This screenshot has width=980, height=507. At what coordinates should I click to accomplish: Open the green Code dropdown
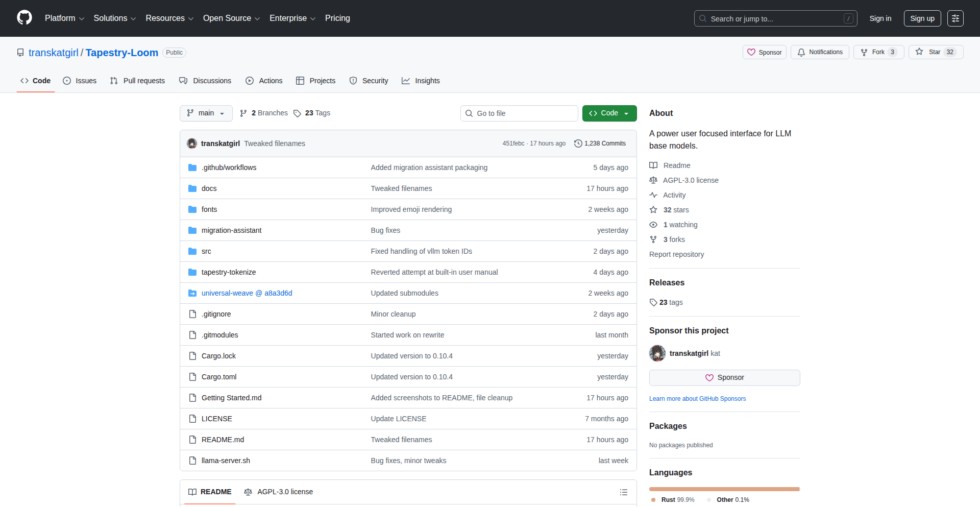[609, 113]
